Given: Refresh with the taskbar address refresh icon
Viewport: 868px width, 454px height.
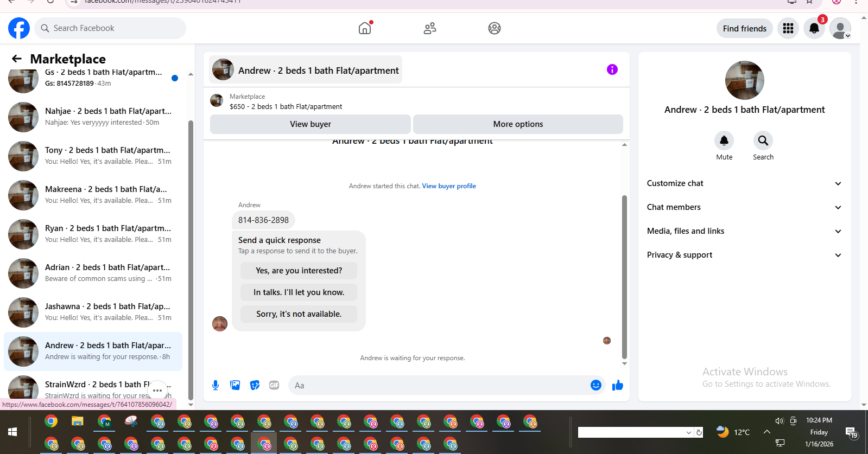Looking at the screenshot, I should 699,432.
